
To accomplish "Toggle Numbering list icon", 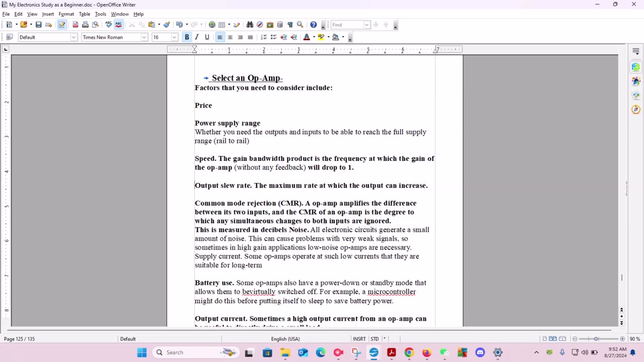I will [264, 37].
